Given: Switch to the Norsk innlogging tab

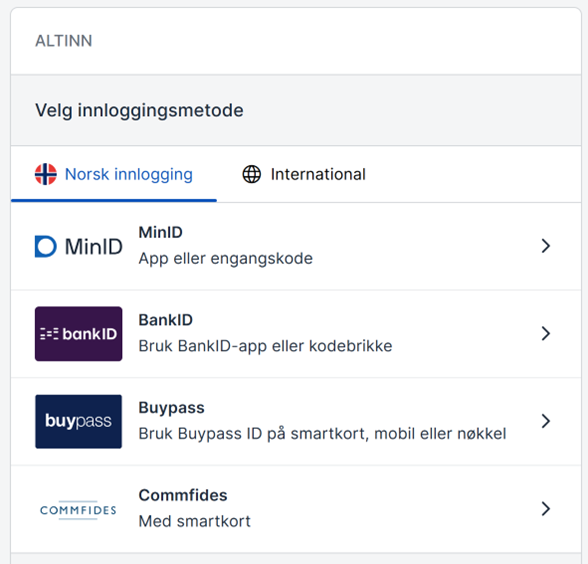Looking at the screenshot, I should [x=114, y=174].
